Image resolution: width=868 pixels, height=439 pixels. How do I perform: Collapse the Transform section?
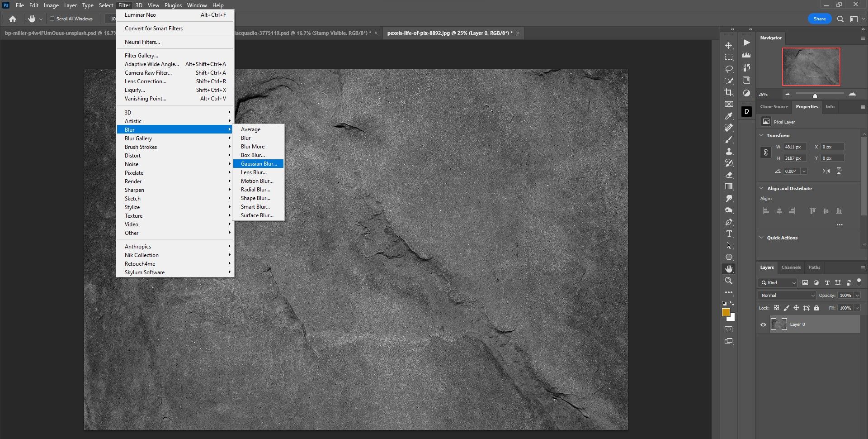point(761,135)
